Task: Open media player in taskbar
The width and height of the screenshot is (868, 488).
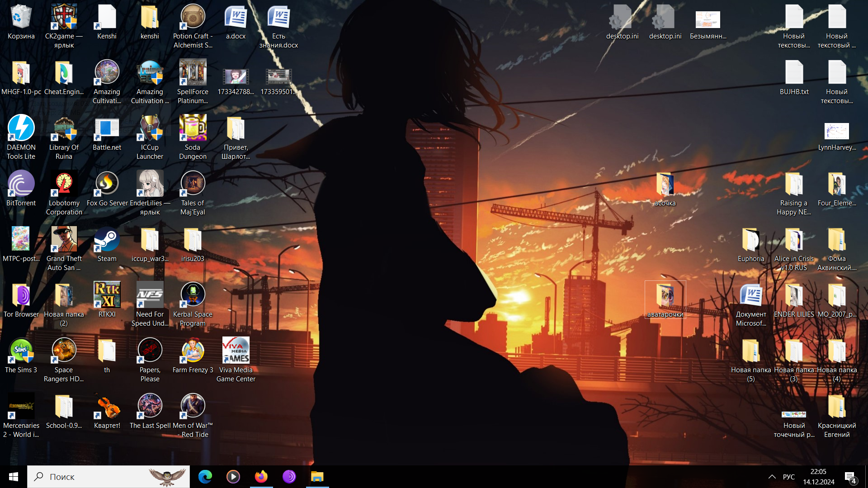Action: (x=233, y=477)
